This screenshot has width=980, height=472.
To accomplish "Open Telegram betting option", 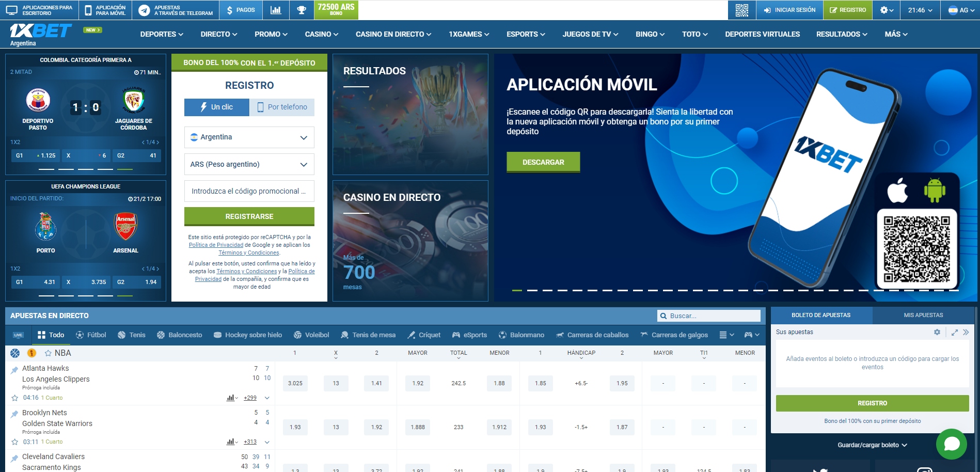I will pos(176,10).
